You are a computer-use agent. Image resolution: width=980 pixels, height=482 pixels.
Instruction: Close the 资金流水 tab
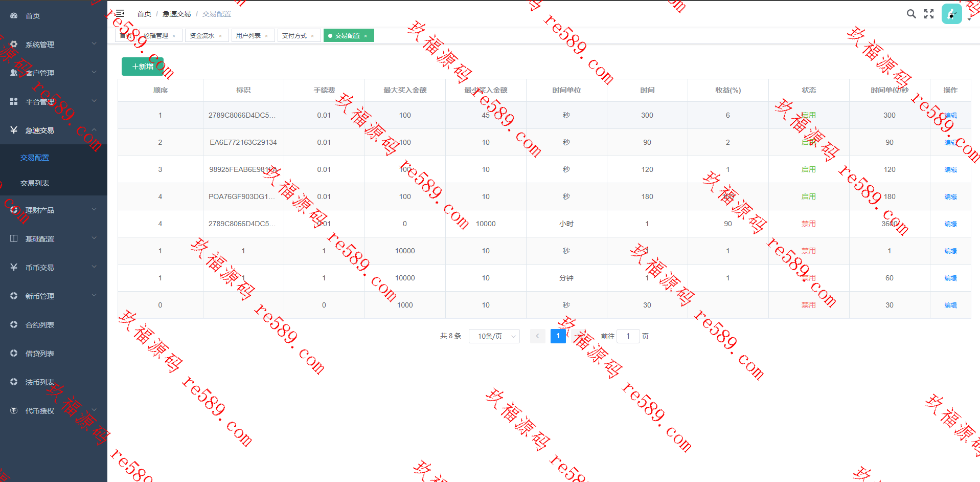tap(220, 36)
